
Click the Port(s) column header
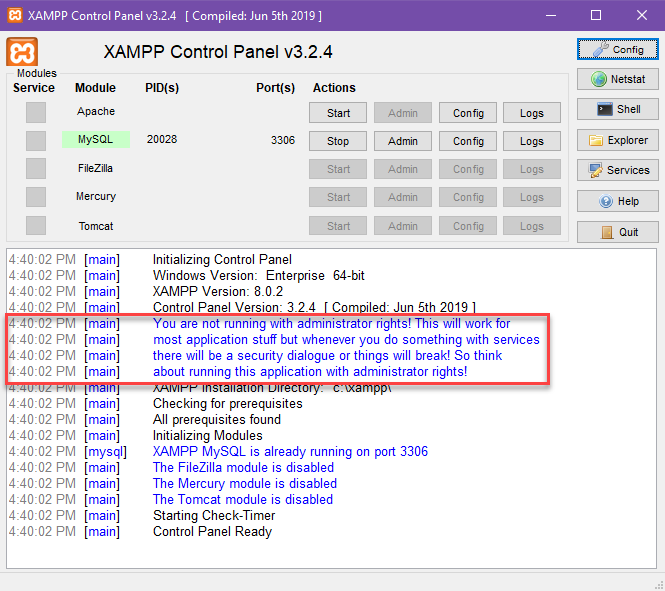(275, 88)
